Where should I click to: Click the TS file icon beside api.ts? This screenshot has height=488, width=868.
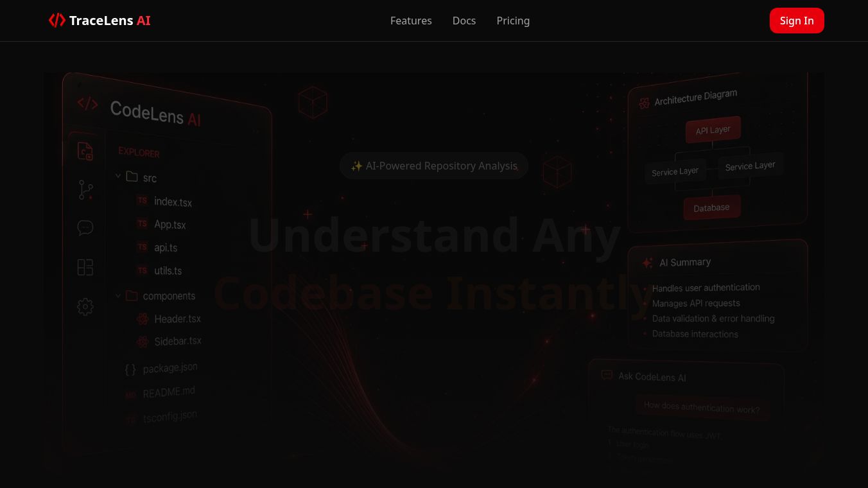143,247
